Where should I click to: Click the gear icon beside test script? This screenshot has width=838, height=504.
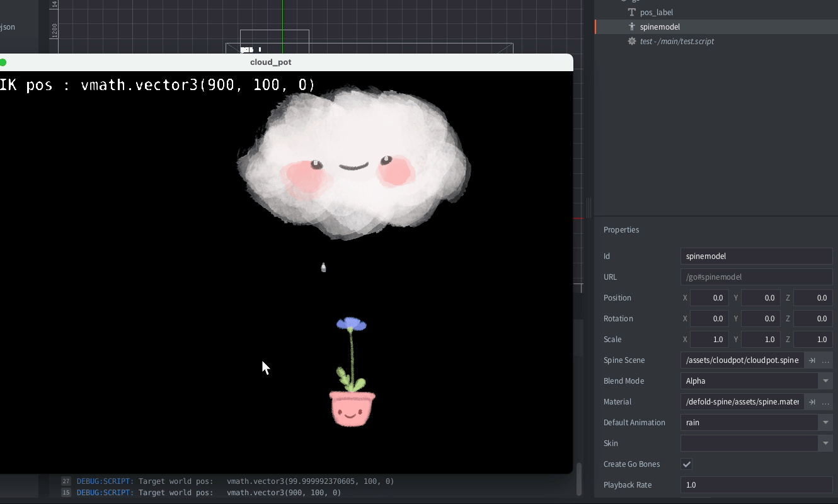[632, 42]
